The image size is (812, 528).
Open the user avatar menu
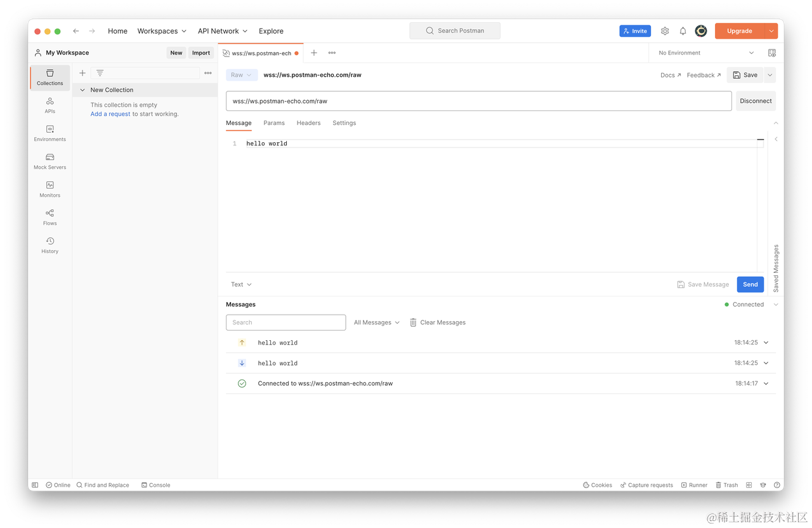[701, 31]
